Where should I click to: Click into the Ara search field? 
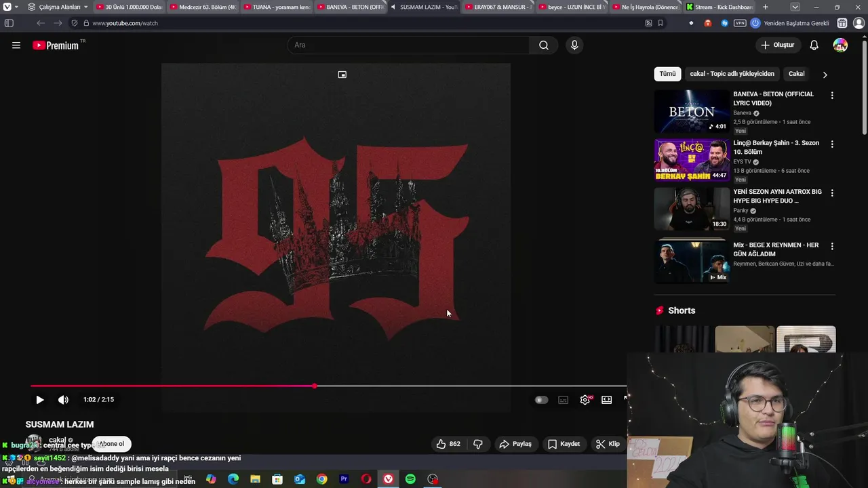[x=408, y=45]
